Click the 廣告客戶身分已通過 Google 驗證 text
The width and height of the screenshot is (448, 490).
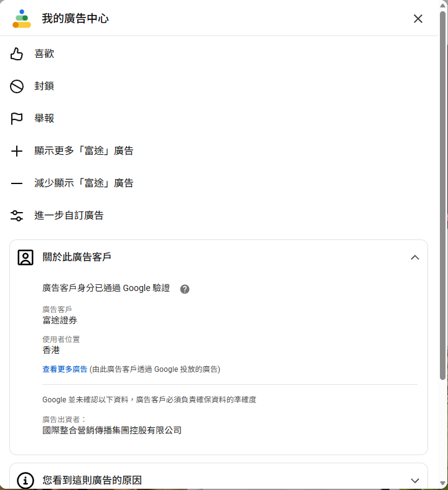[106, 288]
